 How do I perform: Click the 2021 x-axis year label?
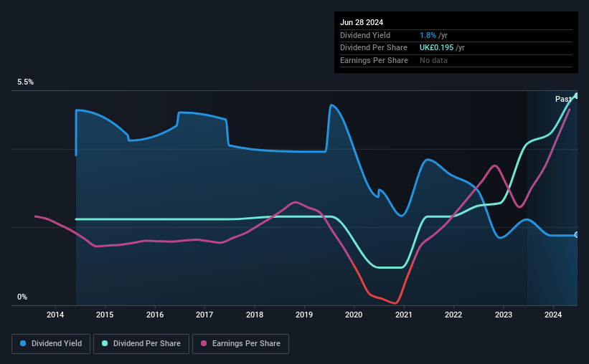pyautogui.click(x=403, y=315)
